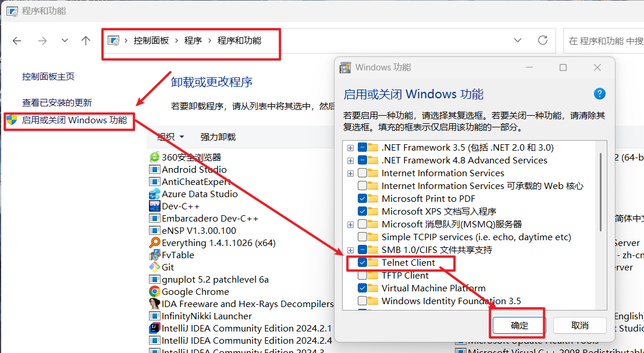
Task: Check Windows Identity Foundation 3.5
Action: tap(362, 301)
